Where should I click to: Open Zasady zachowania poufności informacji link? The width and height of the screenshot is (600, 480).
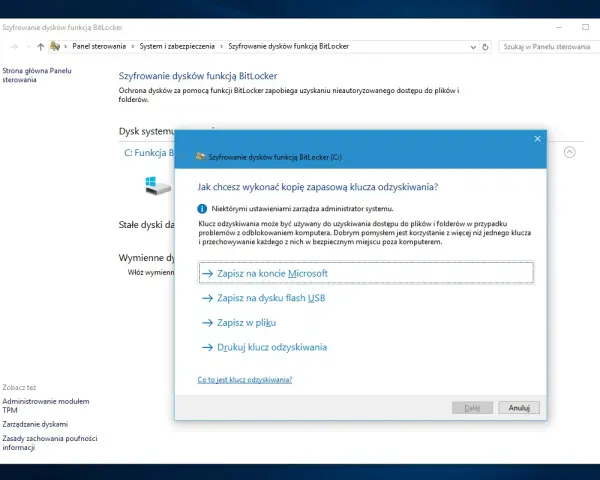pos(50,443)
